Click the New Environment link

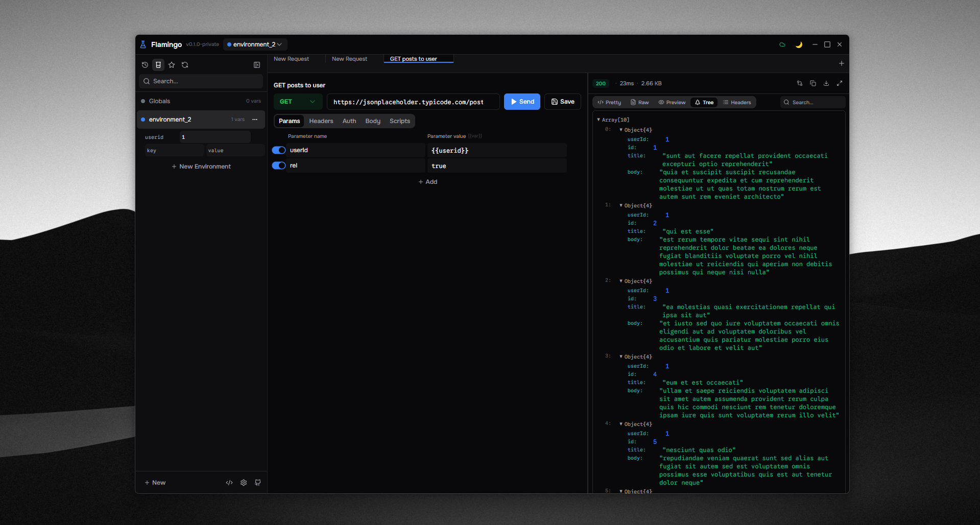pyautogui.click(x=201, y=166)
